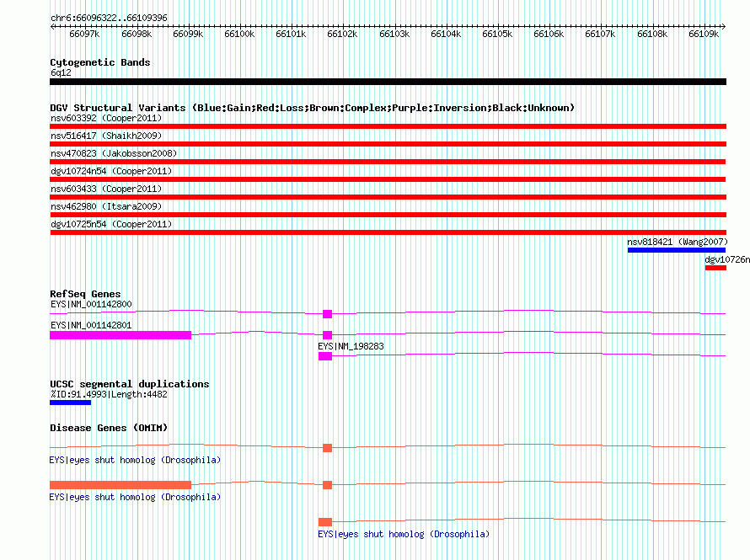Click the large magenta exon of EYS|NM_001142801
The image size is (750, 560).
(x=121, y=335)
